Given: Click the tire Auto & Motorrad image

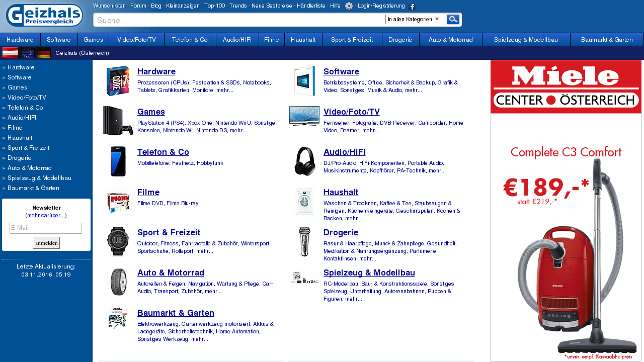Looking at the screenshot, I should click(x=118, y=282).
